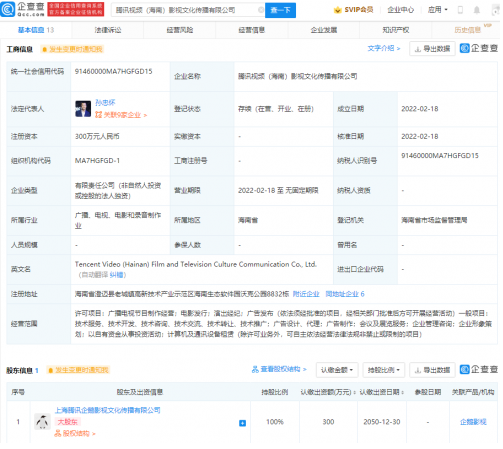The width and height of the screenshot is (503, 449).
Task: Open 查看股权结构 link
Action: point(279,369)
